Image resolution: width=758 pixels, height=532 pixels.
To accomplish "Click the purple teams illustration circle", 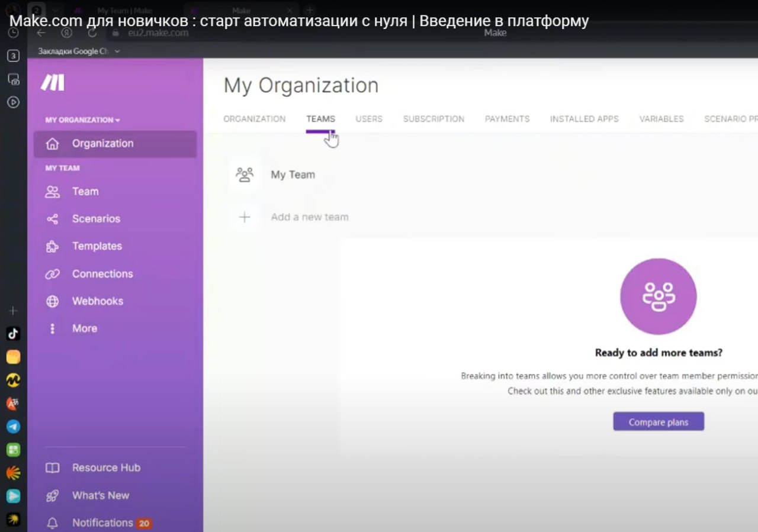I will (x=659, y=296).
